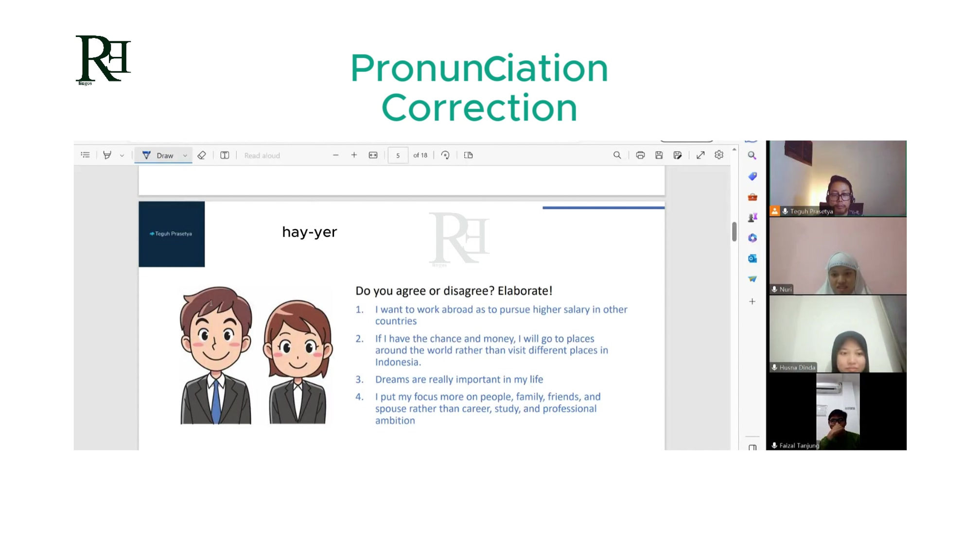Expand the Highlight color dropdown arrow
This screenshot has width=980, height=551.
click(x=122, y=156)
